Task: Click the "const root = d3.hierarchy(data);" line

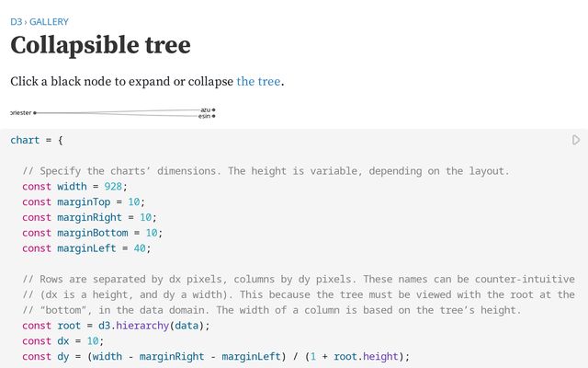Action: tap(117, 325)
